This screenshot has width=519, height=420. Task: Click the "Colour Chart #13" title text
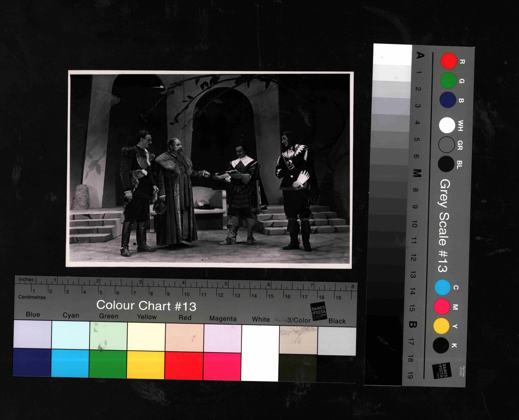pyautogui.click(x=146, y=305)
